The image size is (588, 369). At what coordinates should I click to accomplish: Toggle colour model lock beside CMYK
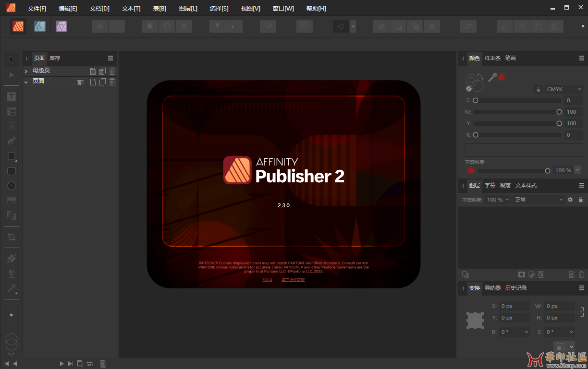click(x=539, y=89)
